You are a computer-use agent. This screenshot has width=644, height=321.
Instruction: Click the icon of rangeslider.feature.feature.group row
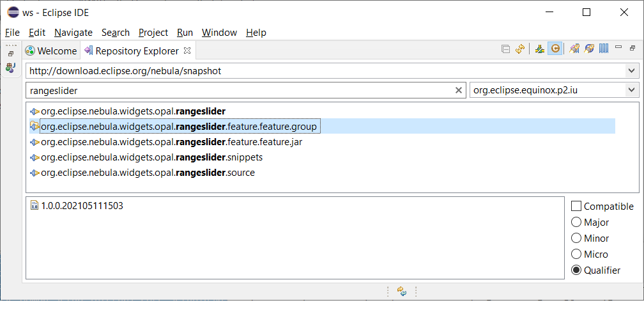point(34,127)
